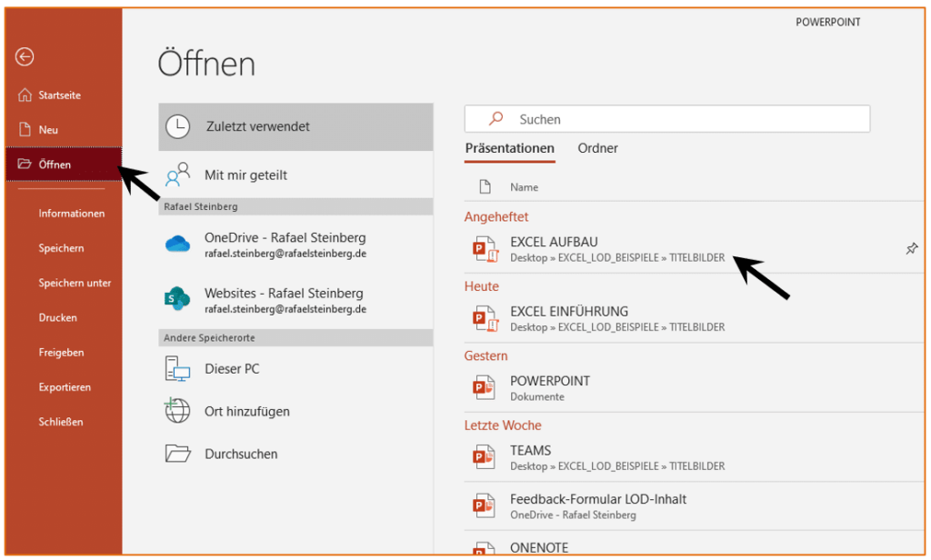Click the path under EXCEL EINFÜHRUNG

click(x=617, y=327)
